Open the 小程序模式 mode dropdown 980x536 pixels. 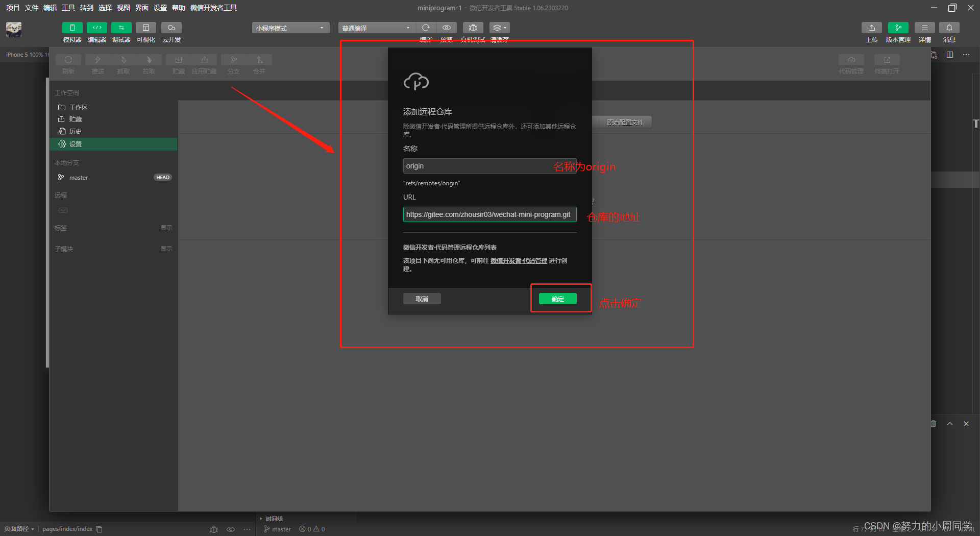pos(290,28)
